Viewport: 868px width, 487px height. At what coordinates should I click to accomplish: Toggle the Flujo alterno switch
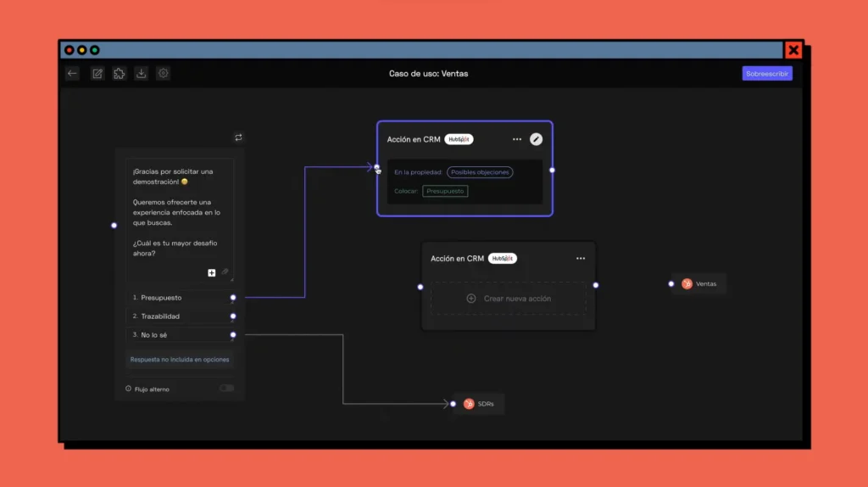226,389
